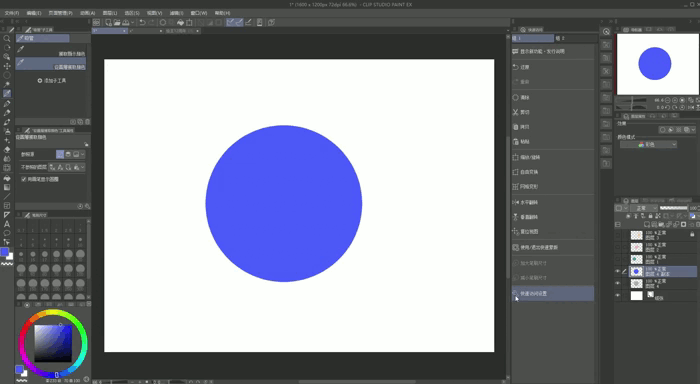Screen dimensions: 700x384
Task: Click the Scale/Rotate icon in command bar
Action: click(189, 22)
